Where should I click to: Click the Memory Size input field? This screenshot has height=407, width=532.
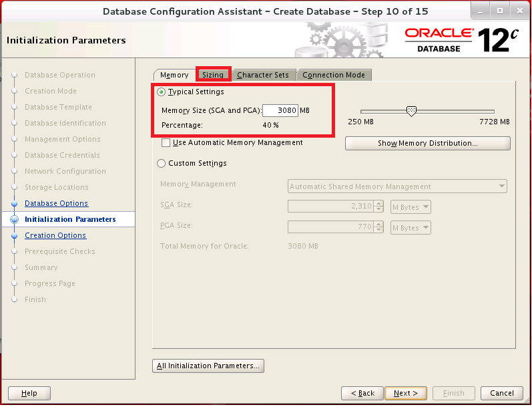(280, 110)
